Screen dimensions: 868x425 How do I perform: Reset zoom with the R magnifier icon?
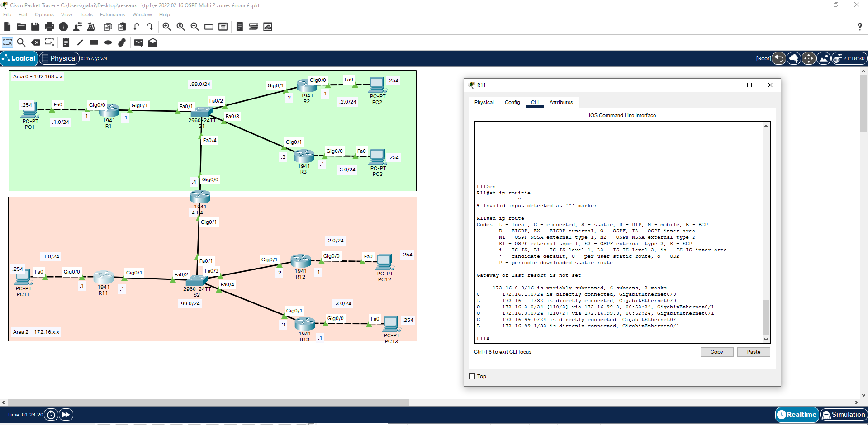(x=181, y=27)
